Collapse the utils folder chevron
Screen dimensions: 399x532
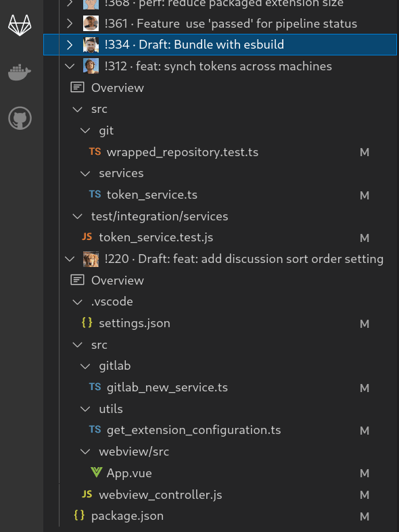point(85,409)
